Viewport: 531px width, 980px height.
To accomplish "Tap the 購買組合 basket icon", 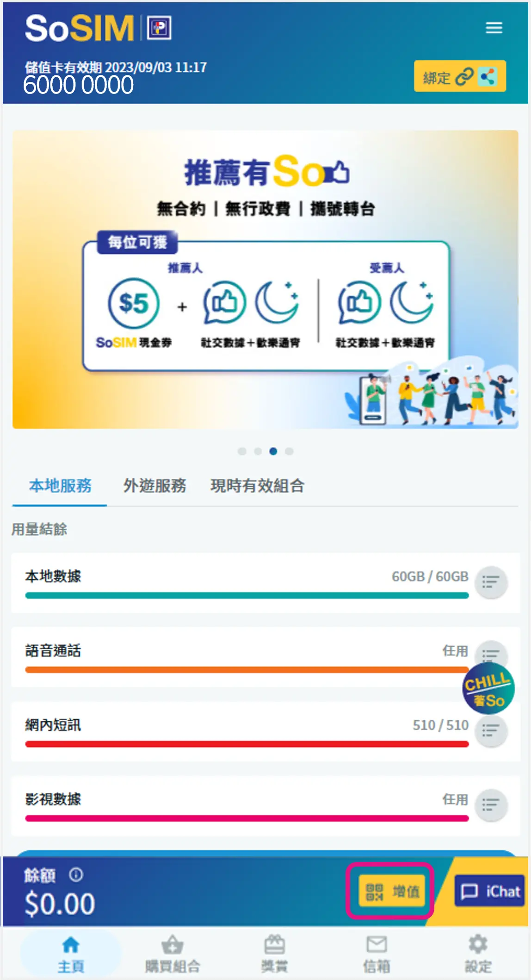I will pos(172,945).
